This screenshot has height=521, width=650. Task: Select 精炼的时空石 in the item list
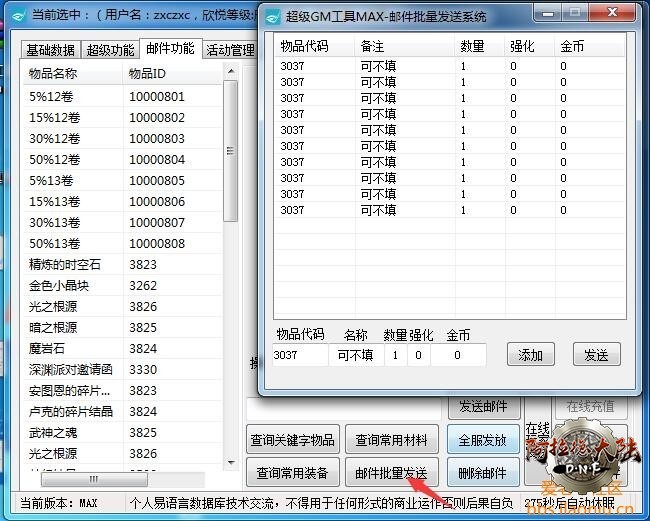(x=65, y=265)
